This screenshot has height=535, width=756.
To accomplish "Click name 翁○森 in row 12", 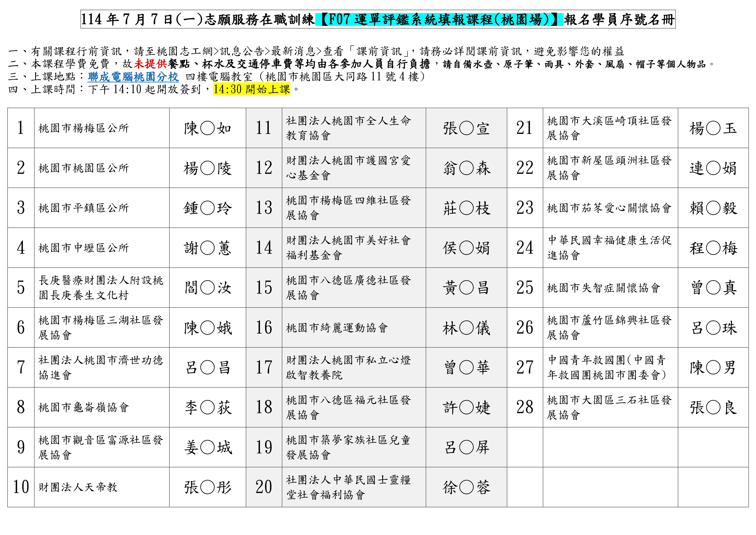I will 467,168.
